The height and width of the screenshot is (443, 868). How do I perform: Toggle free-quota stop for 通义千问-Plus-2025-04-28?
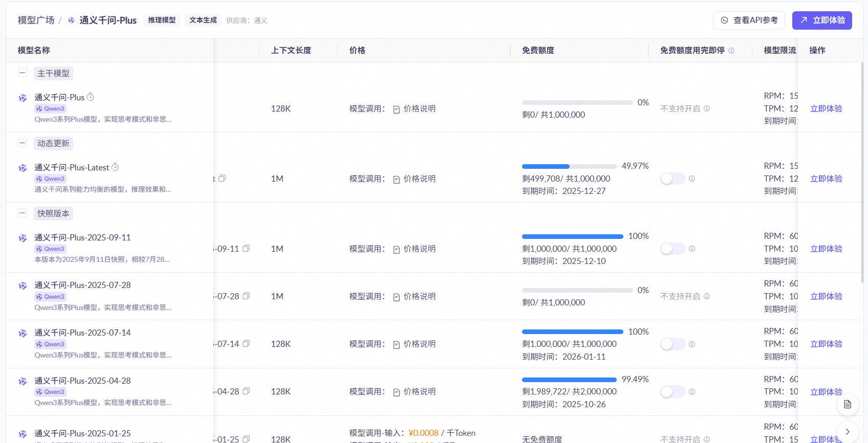pos(672,392)
